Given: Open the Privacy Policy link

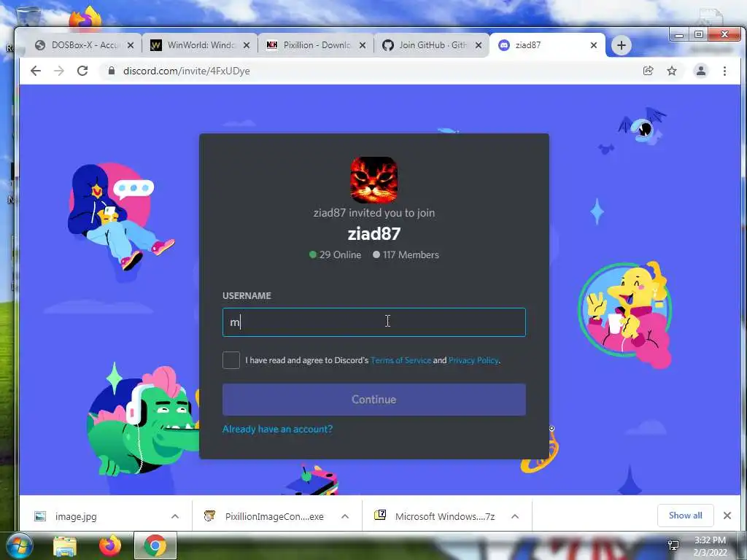Looking at the screenshot, I should (473, 360).
